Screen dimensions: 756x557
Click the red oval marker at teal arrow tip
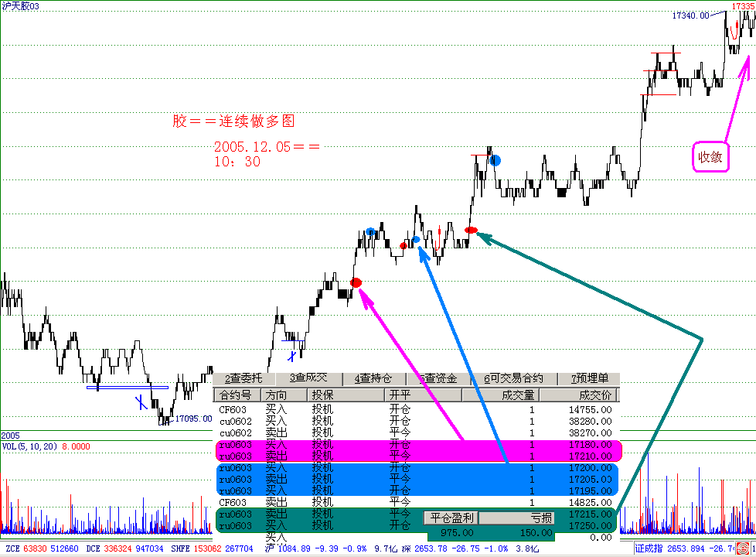tap(471, 231)
